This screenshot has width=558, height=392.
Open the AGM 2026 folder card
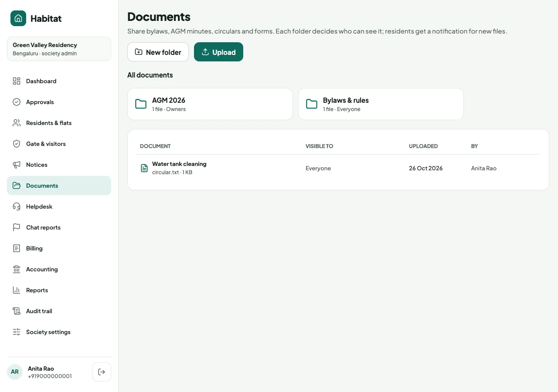pos(210,104)
